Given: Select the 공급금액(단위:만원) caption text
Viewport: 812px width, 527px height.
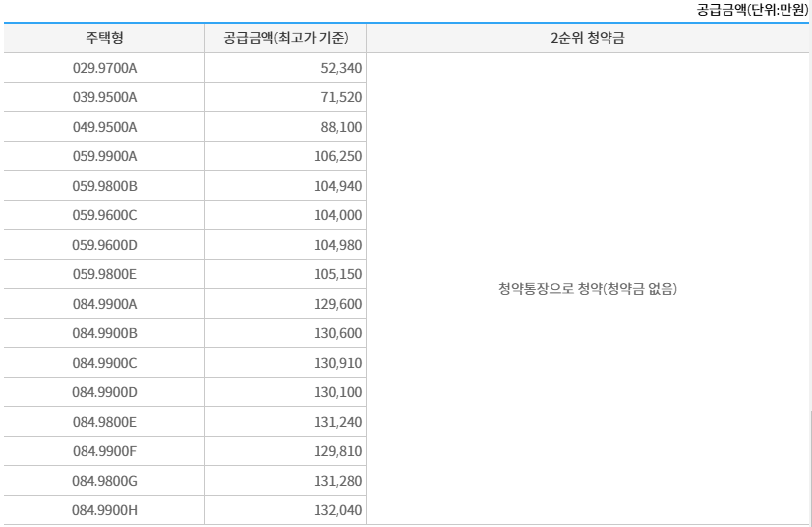Looking at the screenshot, I should (752, 10).
